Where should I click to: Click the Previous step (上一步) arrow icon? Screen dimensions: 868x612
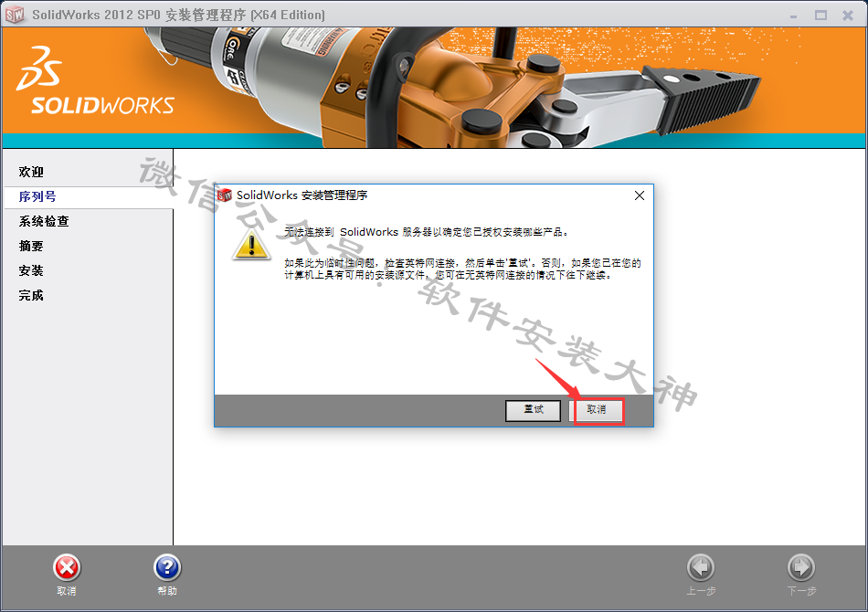[701, 568]
